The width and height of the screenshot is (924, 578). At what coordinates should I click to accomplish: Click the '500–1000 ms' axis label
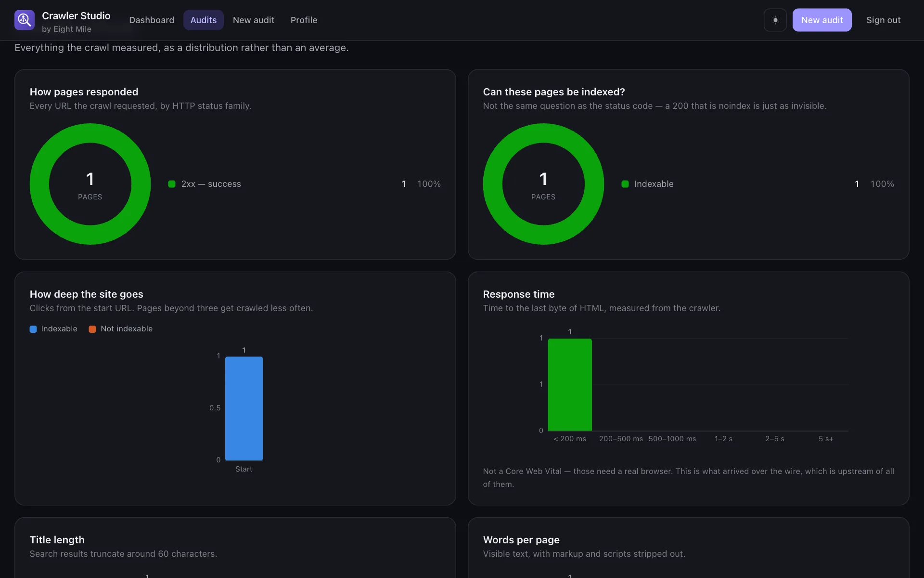672,439
